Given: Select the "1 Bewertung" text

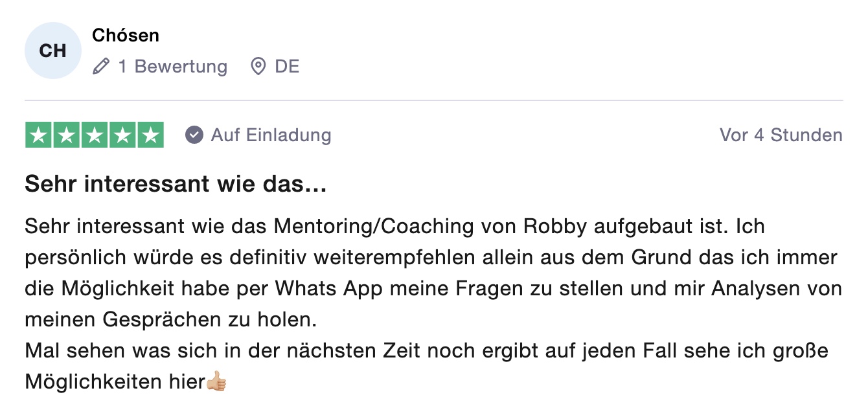Looking at the screenshot, I should coord(173,66).
